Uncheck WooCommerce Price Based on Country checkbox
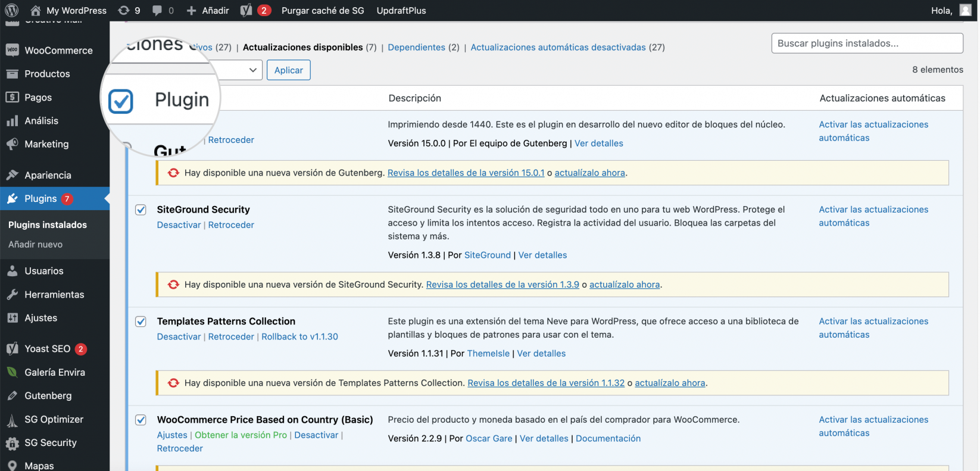 tap(141, 420)
